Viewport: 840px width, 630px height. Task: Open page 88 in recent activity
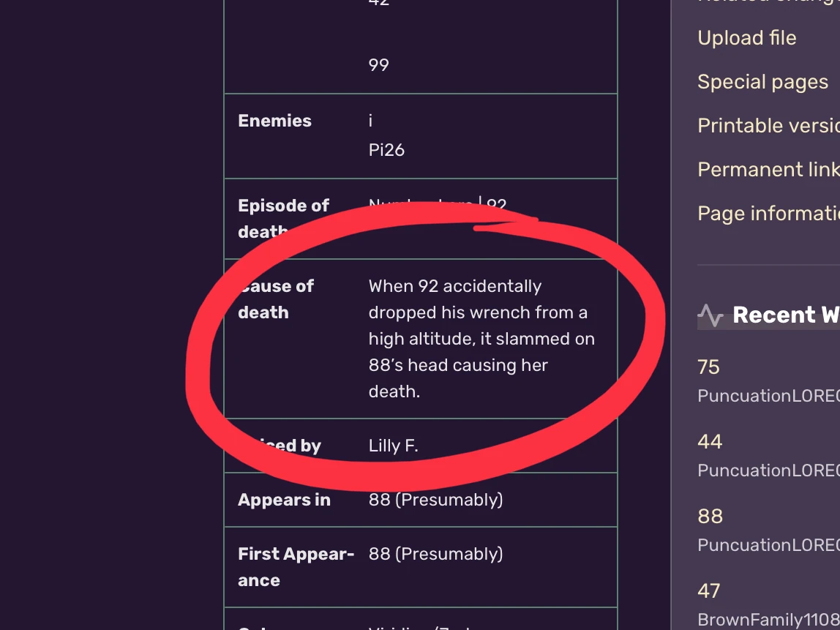[710, 517]
